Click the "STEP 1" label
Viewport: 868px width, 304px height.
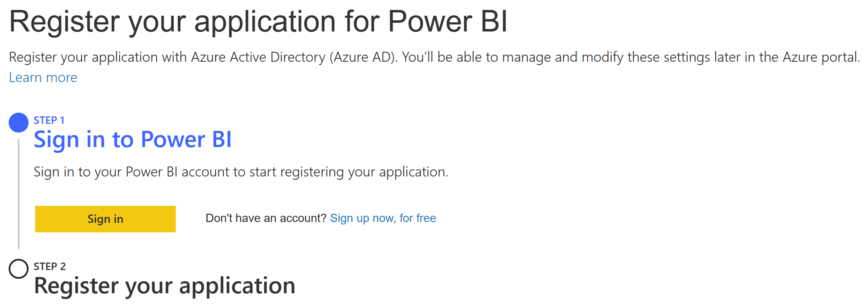49,121
